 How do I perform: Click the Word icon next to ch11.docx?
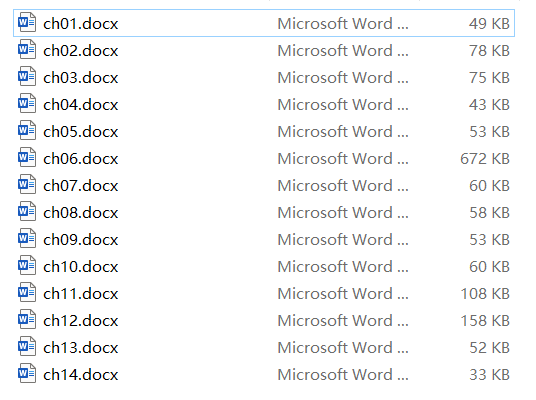[27, 293]
